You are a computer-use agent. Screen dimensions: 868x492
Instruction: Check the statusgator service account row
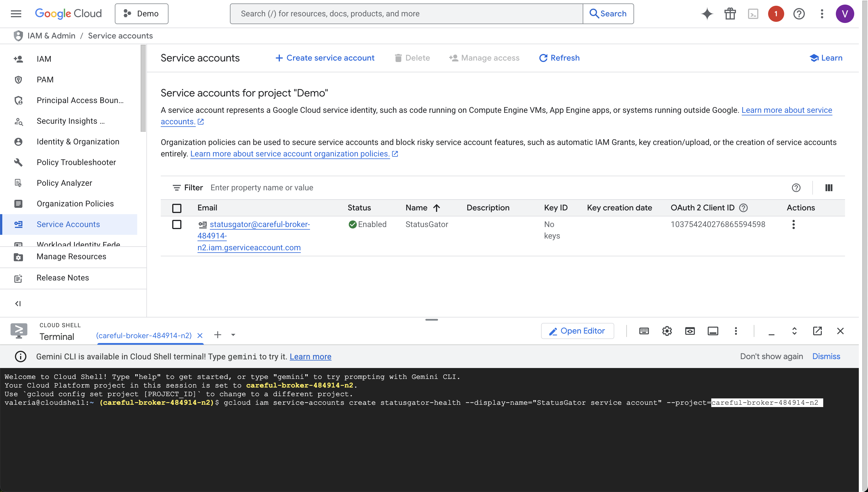point(177,224)
